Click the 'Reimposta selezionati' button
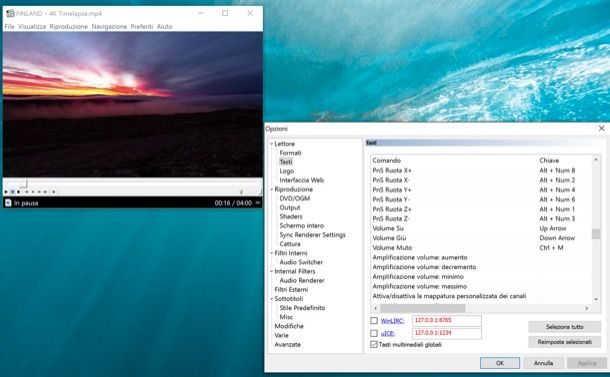This screenshot has width=610, height=377. pos(564,342)
